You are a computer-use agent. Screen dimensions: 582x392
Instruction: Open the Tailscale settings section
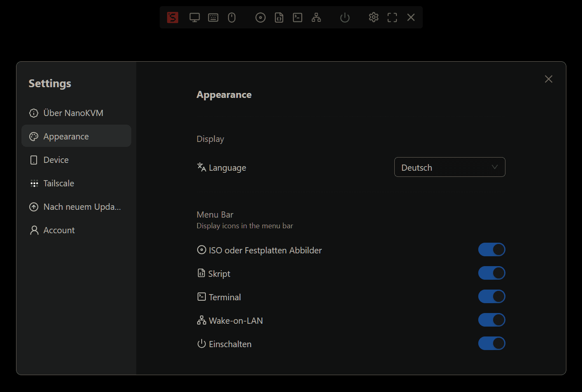59,183
